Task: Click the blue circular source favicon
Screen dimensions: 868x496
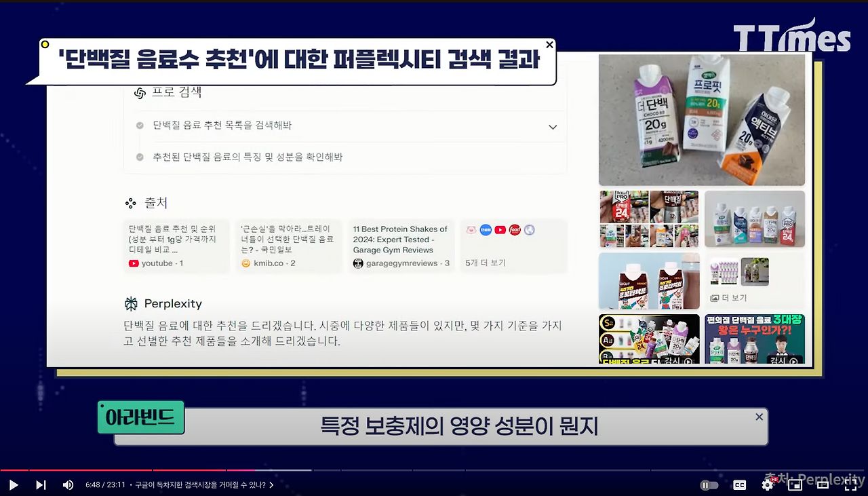Action: 486,230
